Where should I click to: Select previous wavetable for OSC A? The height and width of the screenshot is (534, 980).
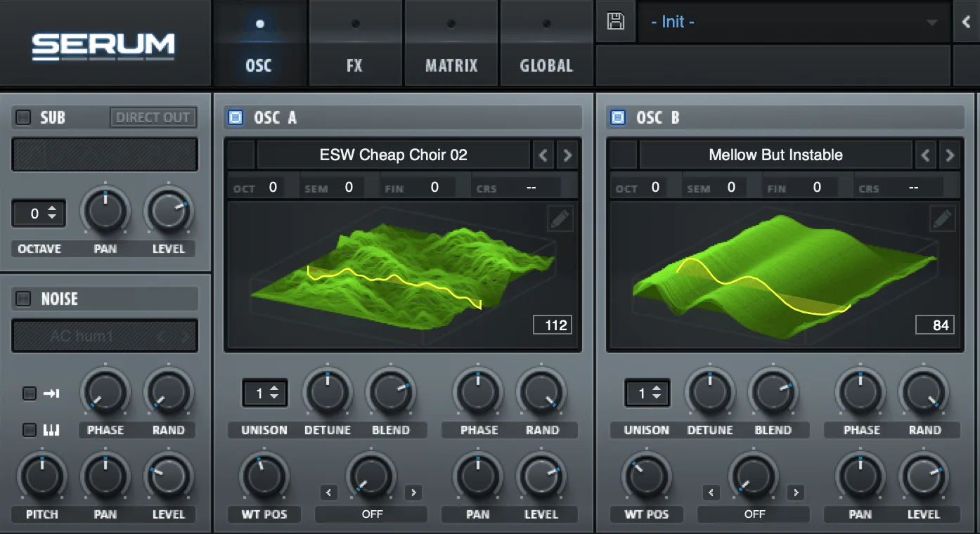click(543, 155)
